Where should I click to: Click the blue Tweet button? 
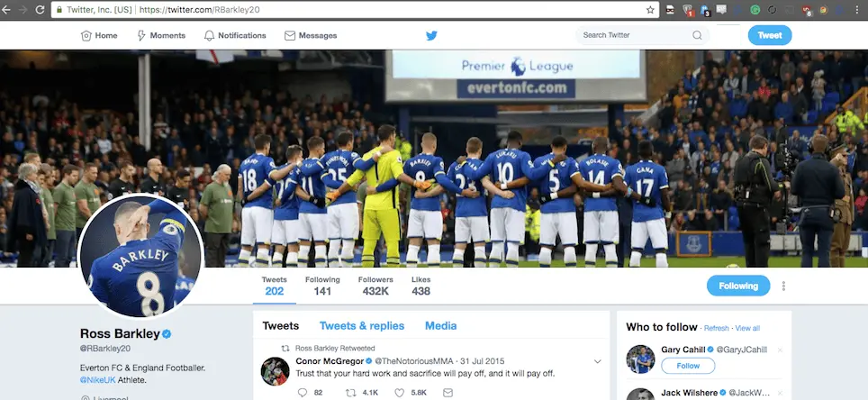tap(770, 36)
